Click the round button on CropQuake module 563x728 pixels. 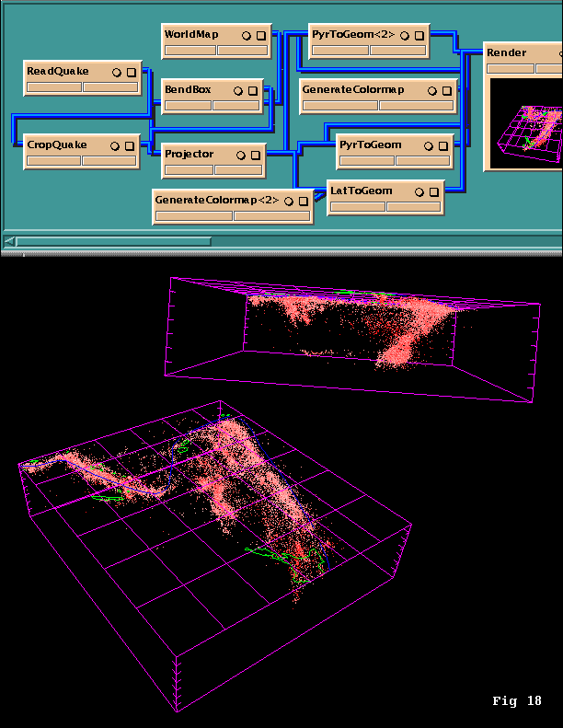click(x=116, y=145)
